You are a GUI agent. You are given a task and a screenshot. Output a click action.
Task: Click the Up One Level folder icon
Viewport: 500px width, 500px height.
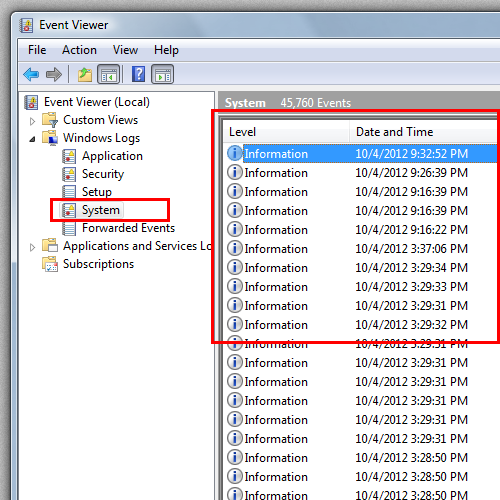85,74
